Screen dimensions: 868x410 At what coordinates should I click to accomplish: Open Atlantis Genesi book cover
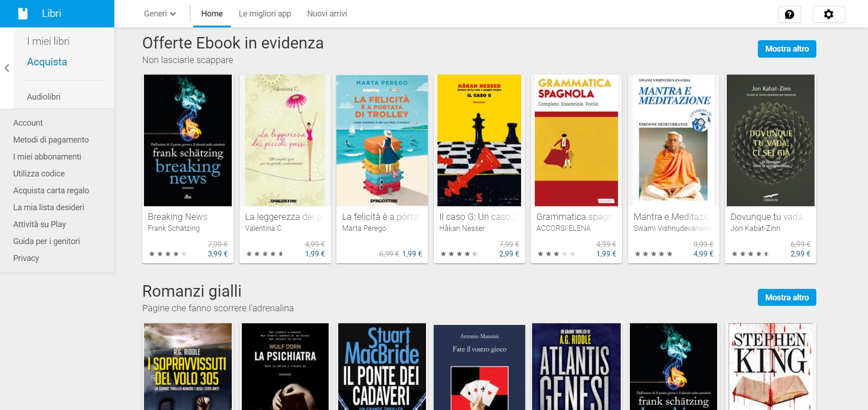pos(576,367)
